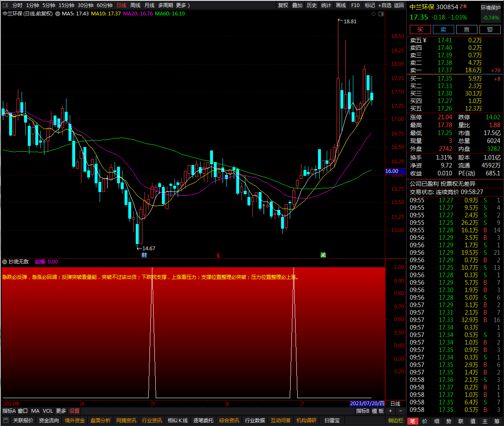Open indicator 设置 settings
The height and width of the screenshot is (426, 504).
[x=74, y=411]
